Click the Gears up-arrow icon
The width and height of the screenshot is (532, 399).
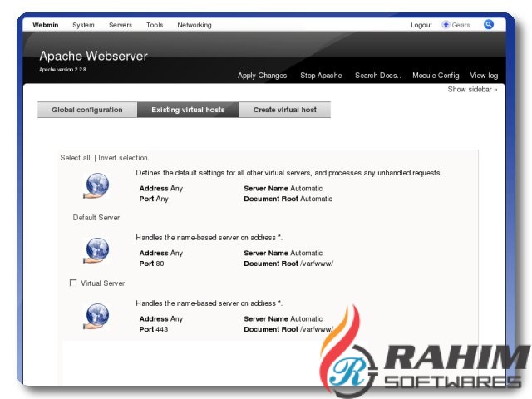pyautogui.click(x=446, y=25)
